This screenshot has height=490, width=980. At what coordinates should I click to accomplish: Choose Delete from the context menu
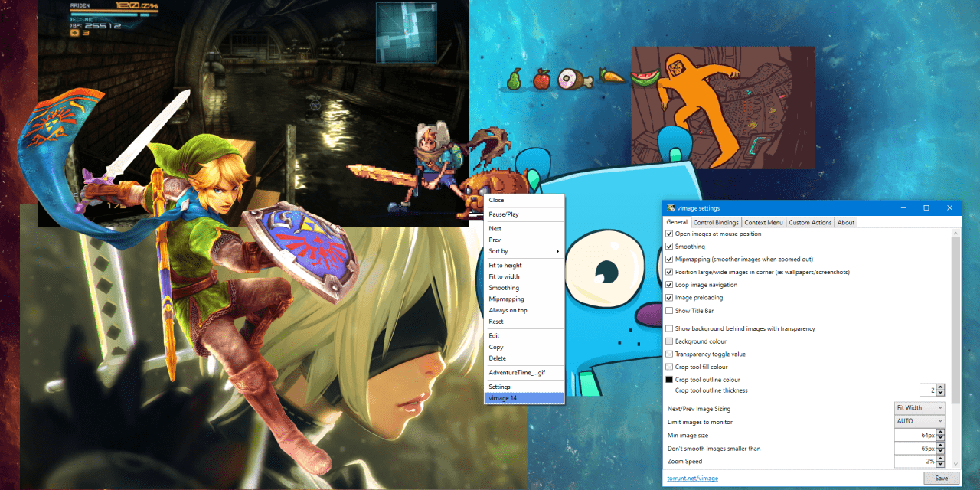pos(524,358)
